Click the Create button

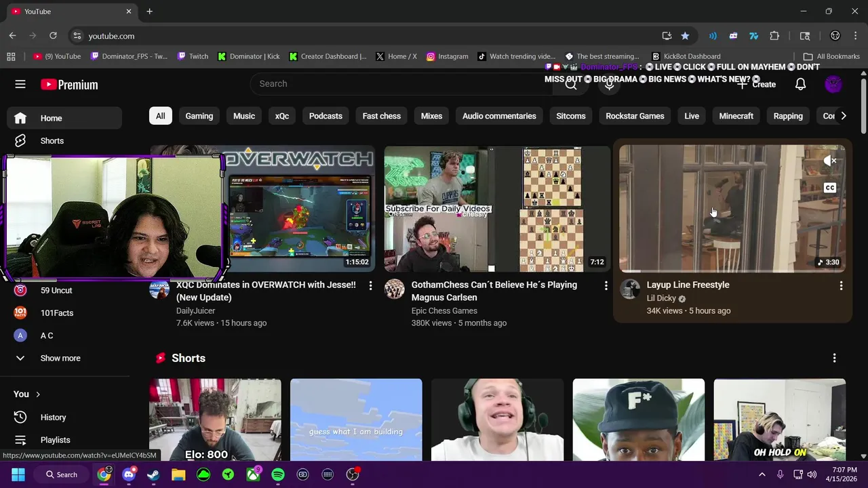pos(757,84)
